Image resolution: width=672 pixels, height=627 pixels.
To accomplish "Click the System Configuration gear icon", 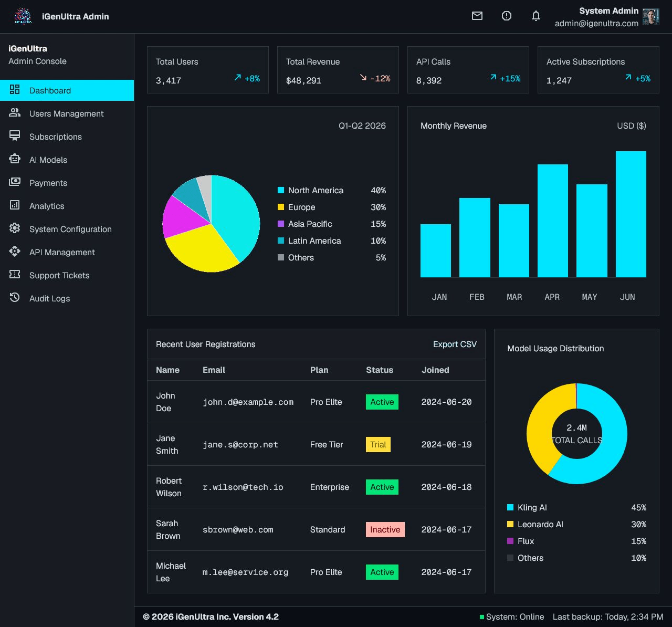I will 15,228.
